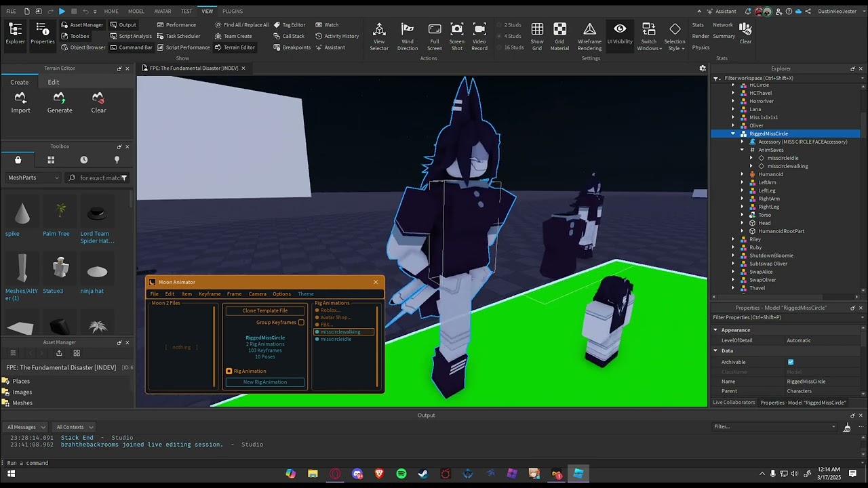Open the Assistant button in title bar
This screenshot has height=488, width=868.
click(722, 12)
